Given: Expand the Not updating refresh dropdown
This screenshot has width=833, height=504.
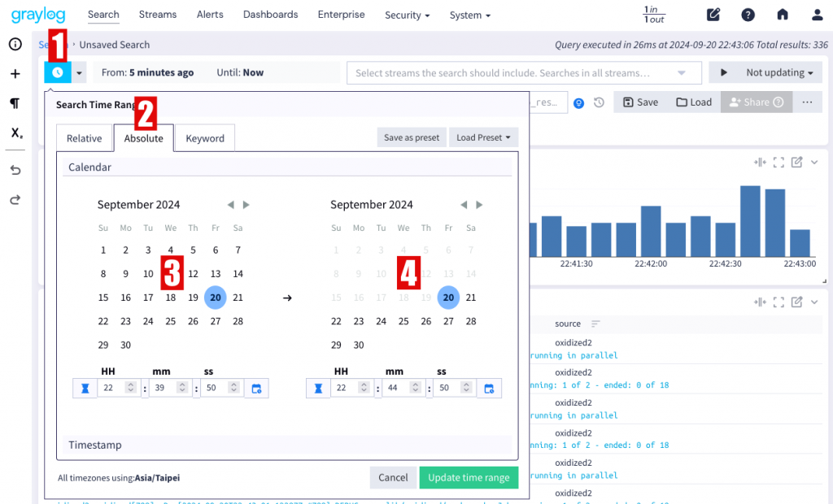Looking at the screenshot, I should click(779, 73).
